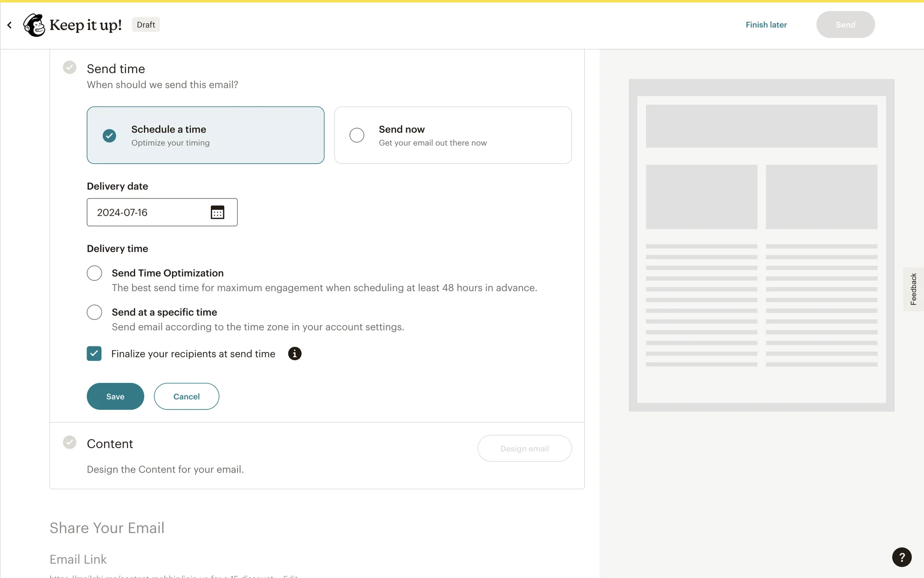Open the Feedback side tab
This screenshot has width=924, height=578.
click(913, 289)
